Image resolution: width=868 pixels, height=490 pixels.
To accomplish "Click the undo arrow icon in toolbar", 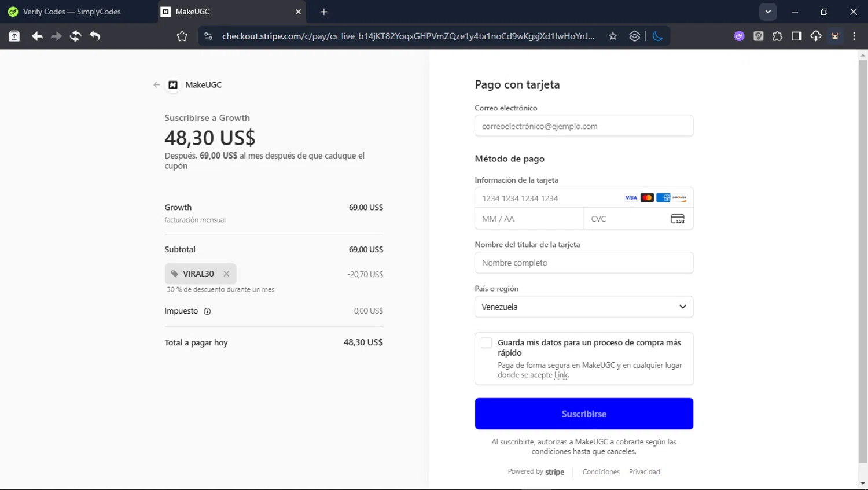I will pyautogui.click(x=95, y=36).
